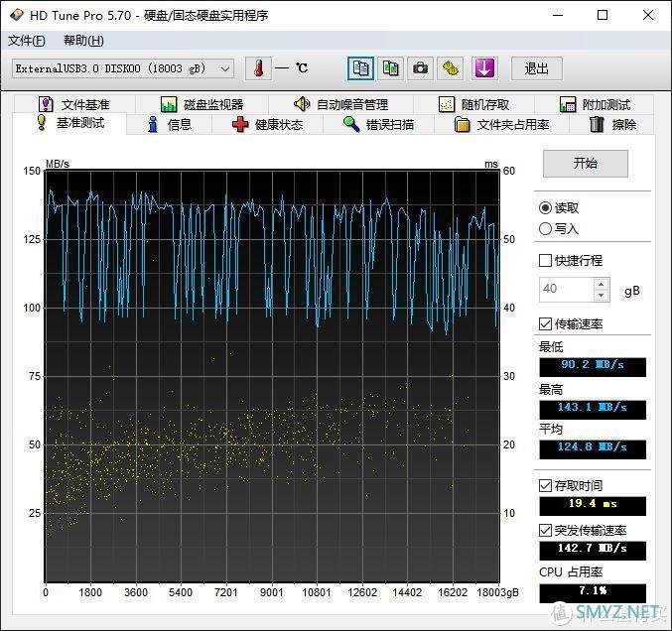Image resolution: width=672 pixels, height=631 pixels.
Task: Open the 文件(F) menu
Action: pyautogui.click(x=26, y=41)
